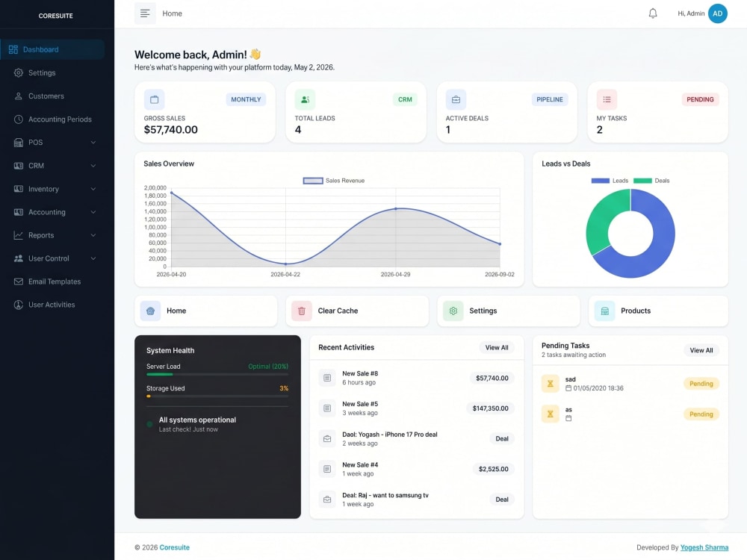
Task: Click View All in Pending Tasks
Action: click(701, 350)
